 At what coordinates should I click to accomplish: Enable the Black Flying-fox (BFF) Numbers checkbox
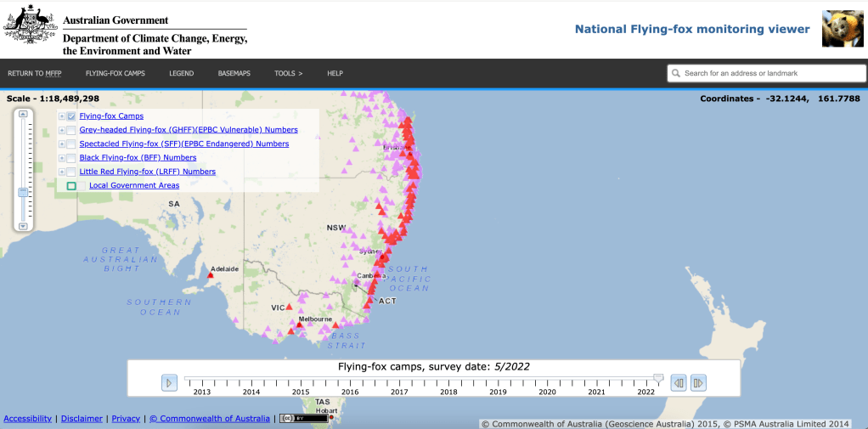pos(71,158)
